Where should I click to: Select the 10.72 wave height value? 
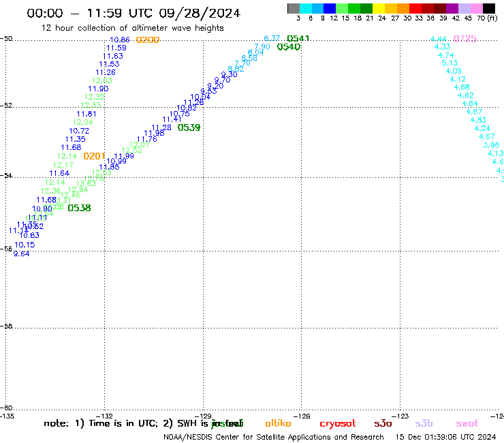[x=79, y=131]
